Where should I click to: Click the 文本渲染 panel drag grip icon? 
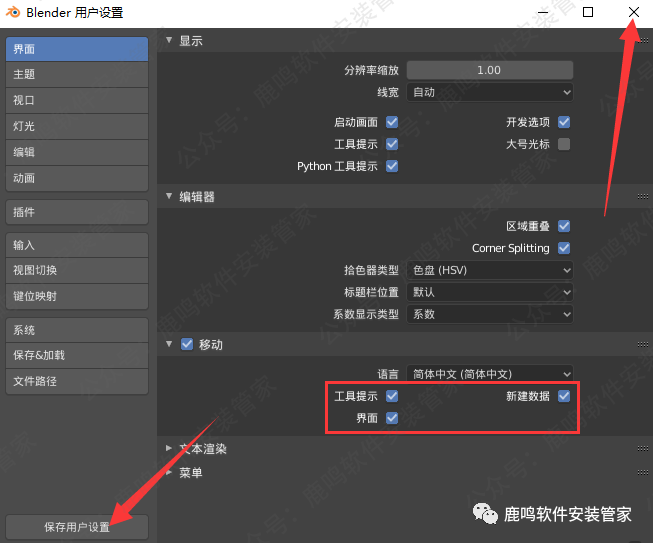click(642, 449)
